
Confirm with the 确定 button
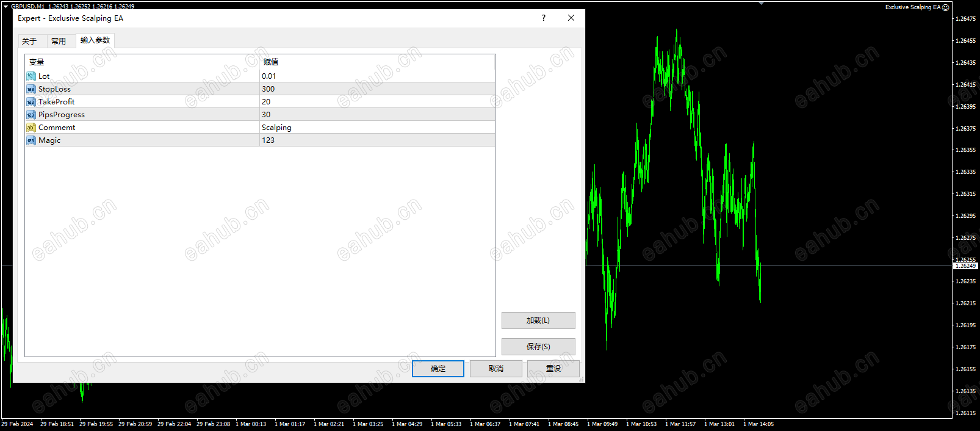(438, 369)
